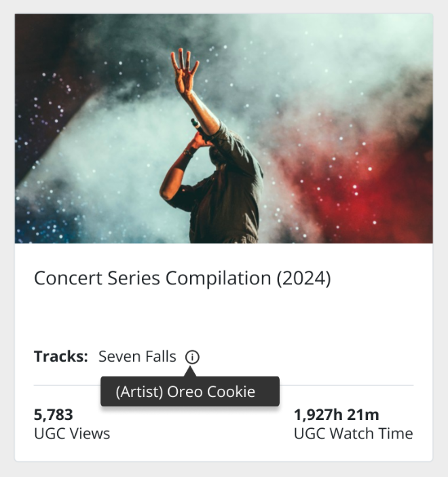Open the concert thumbnail image
448x477 pixels.
(x=224, y=128)
